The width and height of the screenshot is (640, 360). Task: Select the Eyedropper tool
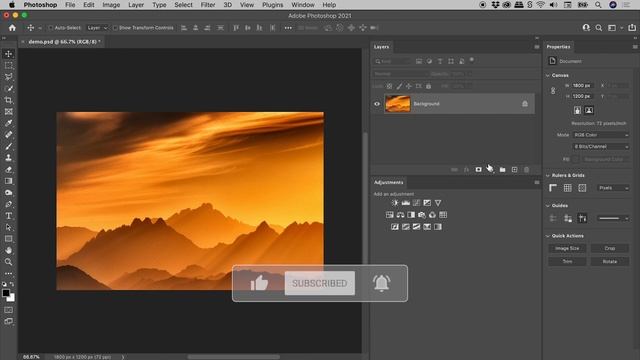[8, 123]
